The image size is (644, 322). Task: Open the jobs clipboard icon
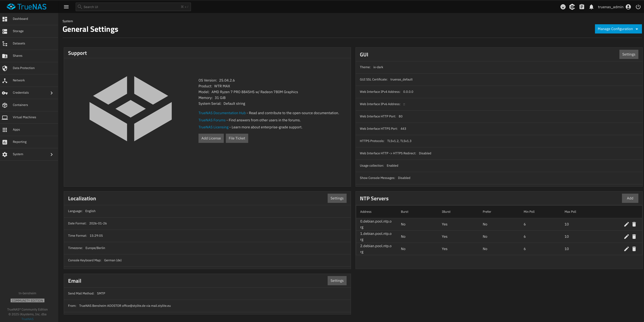coord(582,7)
